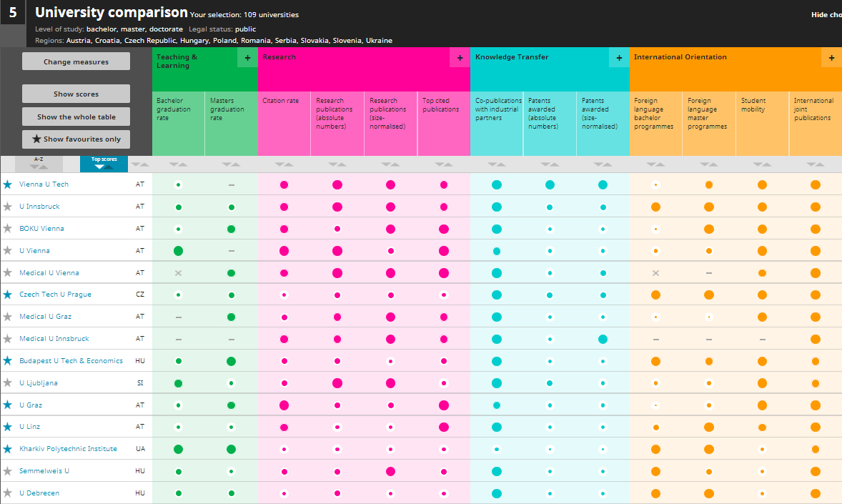This screenshot has width=842, height=504.
Task: Sort by Citation rate arrows
Action: (x=284, y=164)
